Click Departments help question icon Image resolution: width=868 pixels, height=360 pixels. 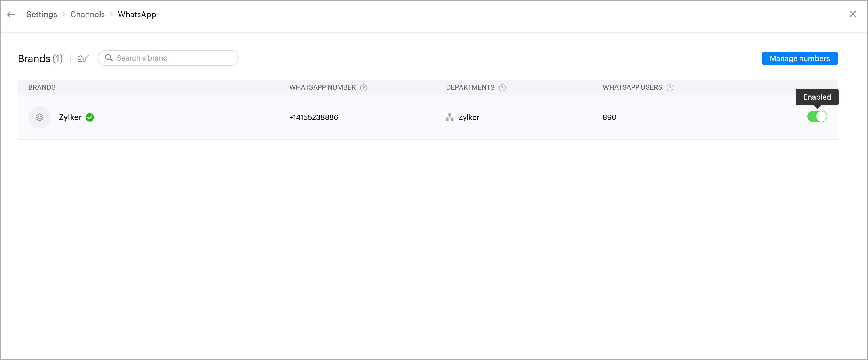point(502,88)
